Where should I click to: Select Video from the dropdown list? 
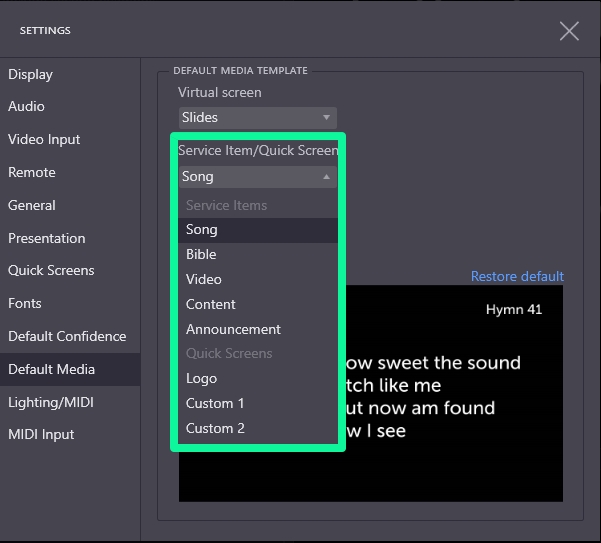(257, 280)
